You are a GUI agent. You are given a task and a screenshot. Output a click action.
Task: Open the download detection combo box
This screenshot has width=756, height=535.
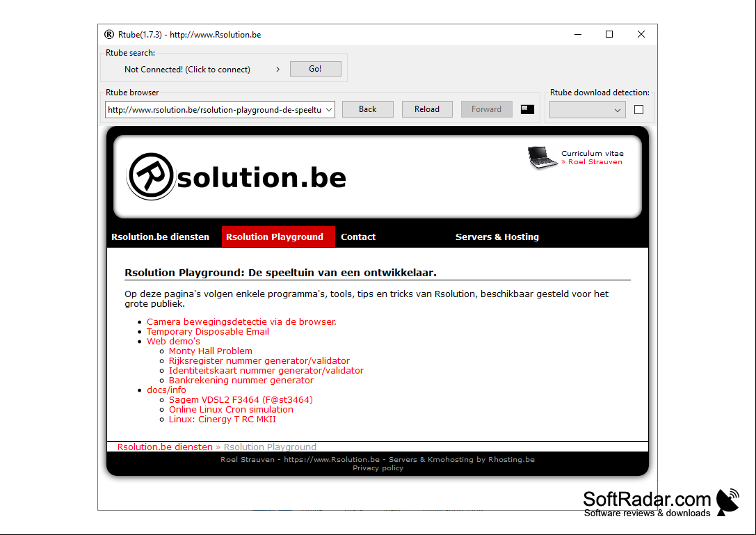point(587,110)
